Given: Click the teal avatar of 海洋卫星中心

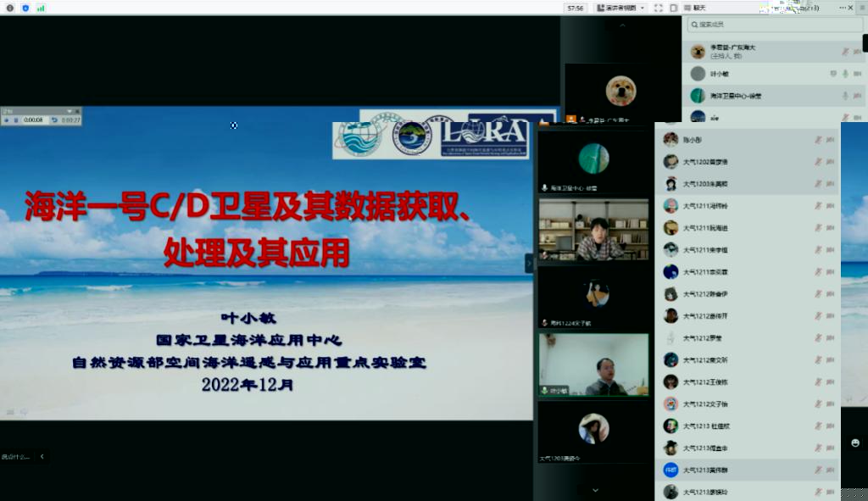Looking at the screenshot, I should click(698, 96).
